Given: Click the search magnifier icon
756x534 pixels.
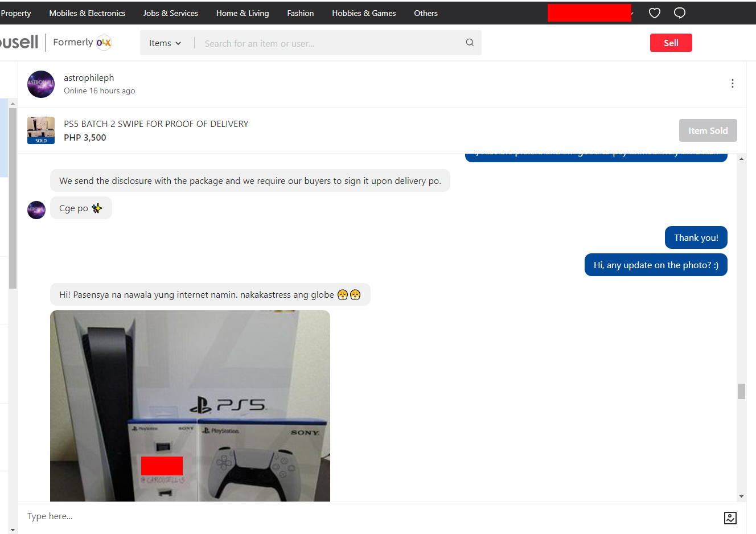Looking at the screenshot, I should click(x=470, y=43).
